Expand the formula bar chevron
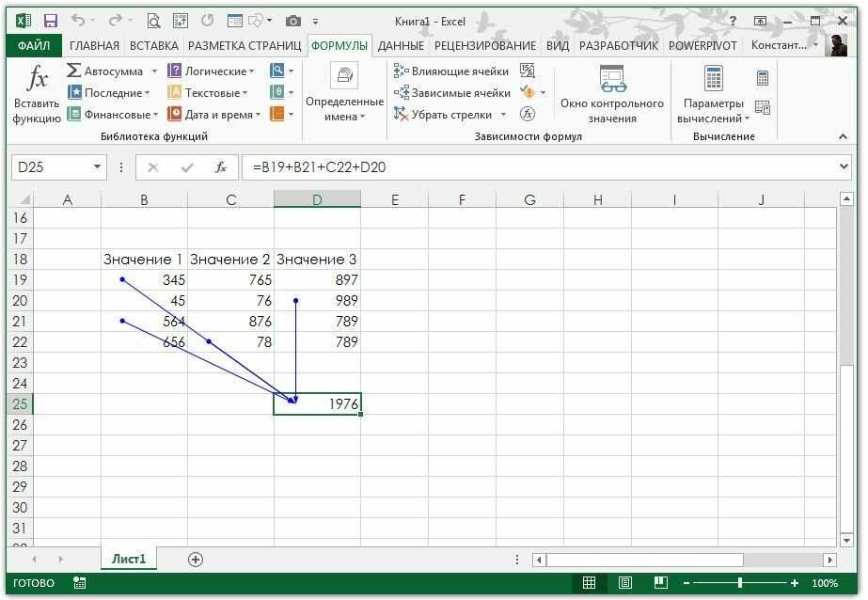 click(x=844, y=166)
